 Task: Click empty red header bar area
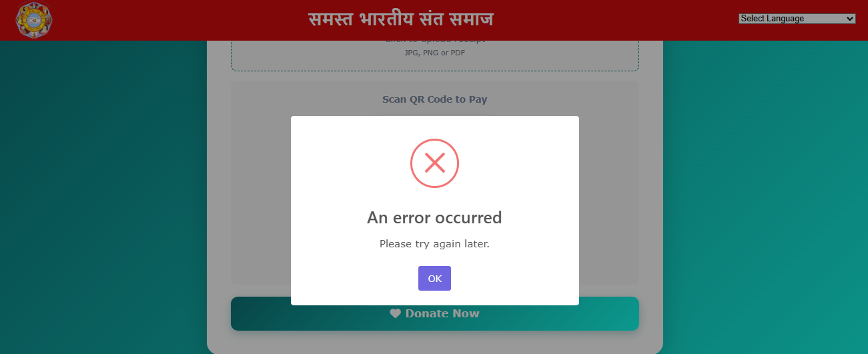click(x=600, y=20)
